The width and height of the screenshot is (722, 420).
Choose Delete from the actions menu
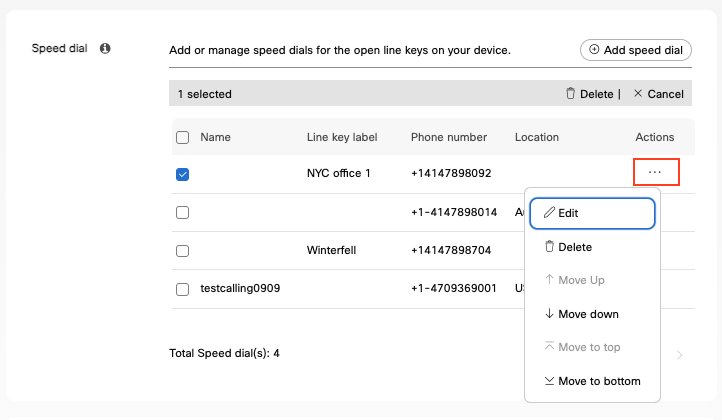click(x=592, y=247)
